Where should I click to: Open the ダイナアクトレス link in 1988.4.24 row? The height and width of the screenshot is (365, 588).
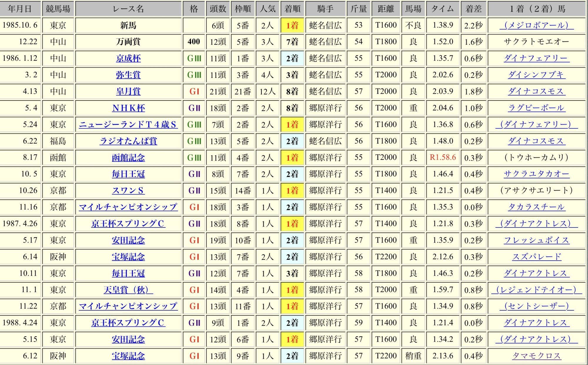pos(537,323)
